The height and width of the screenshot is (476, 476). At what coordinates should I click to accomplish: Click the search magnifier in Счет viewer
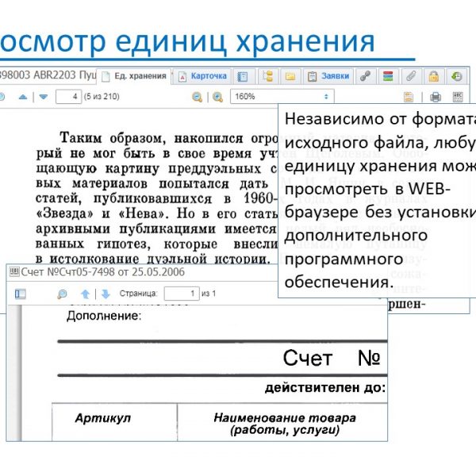point(62,294)
